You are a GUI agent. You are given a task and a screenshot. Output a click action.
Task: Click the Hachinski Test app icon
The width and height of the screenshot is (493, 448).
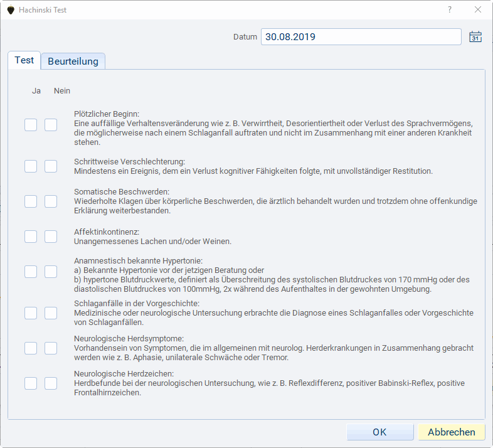(11, 10)
